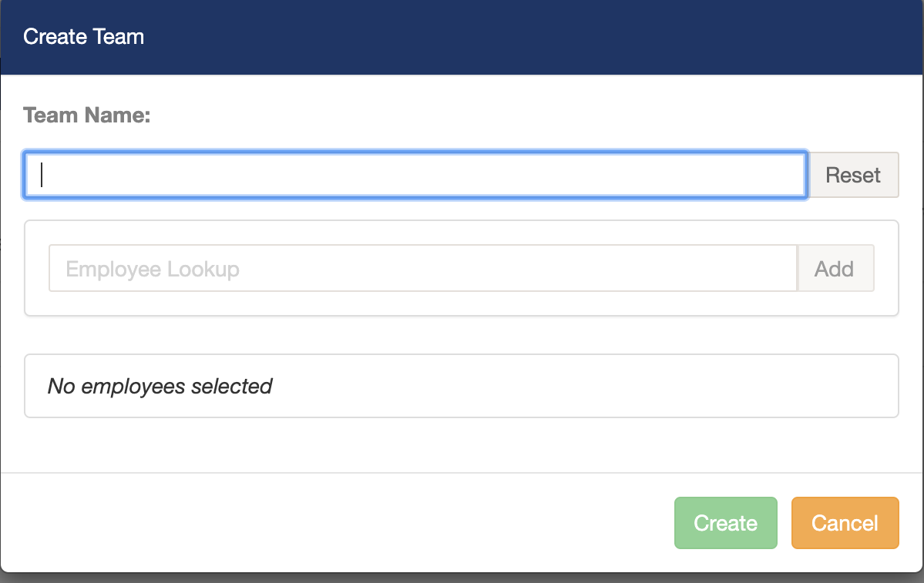Viewport: 924px width, 583px height.
Task: Click the employee selection panel
Action: coord(461,386)
